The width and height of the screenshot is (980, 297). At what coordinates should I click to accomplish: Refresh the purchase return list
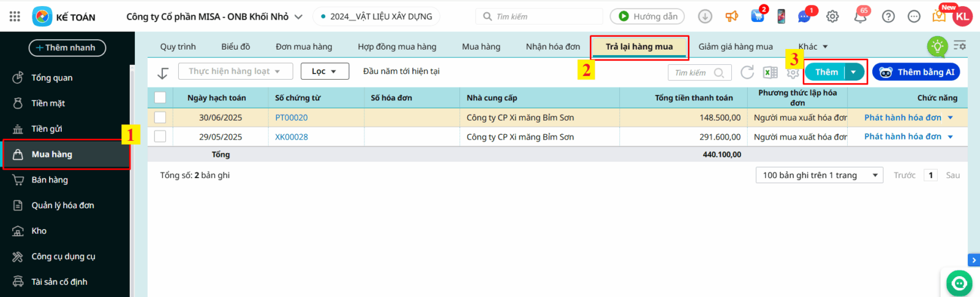(747, 72)
